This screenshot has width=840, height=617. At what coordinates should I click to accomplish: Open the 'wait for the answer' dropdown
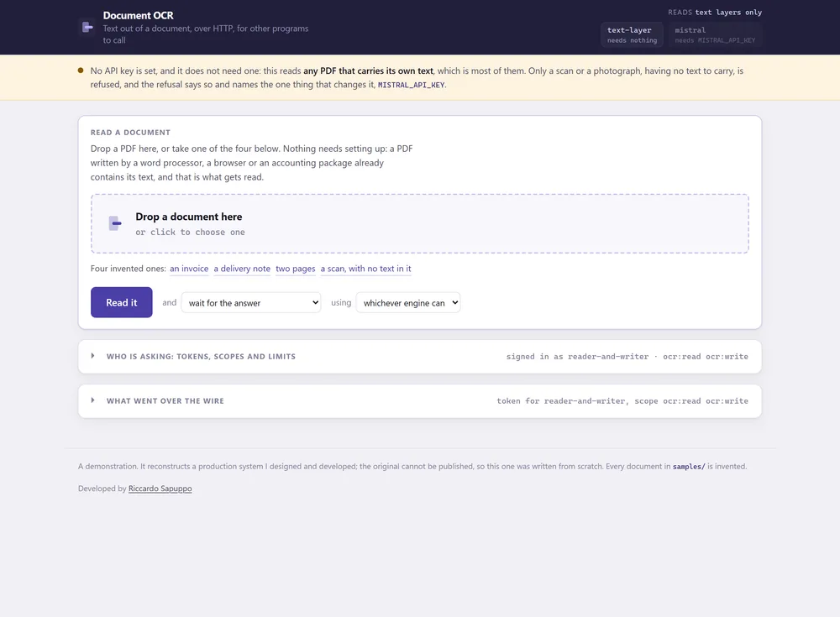pos(250,302)
